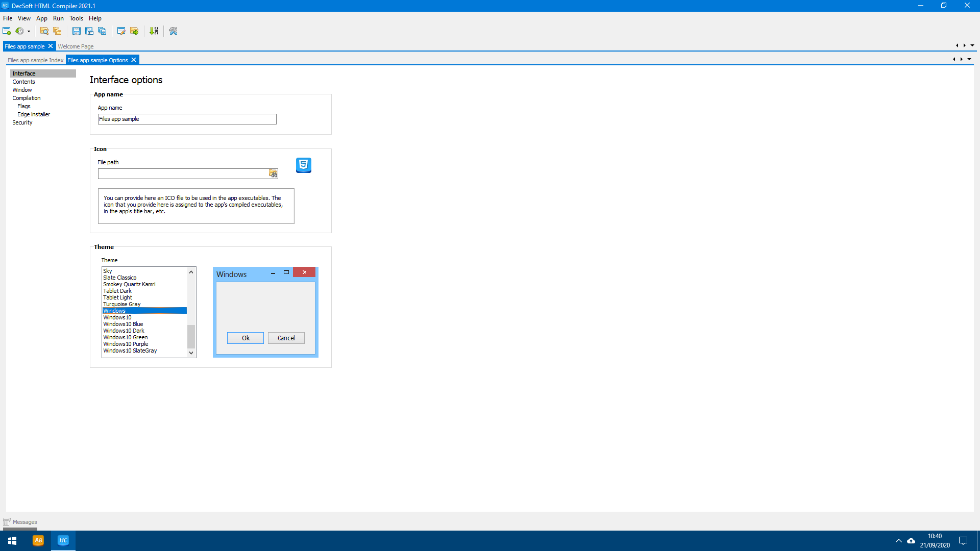
Task: Select the Files app sample Options tab
Action: click(x=97, y=60)
